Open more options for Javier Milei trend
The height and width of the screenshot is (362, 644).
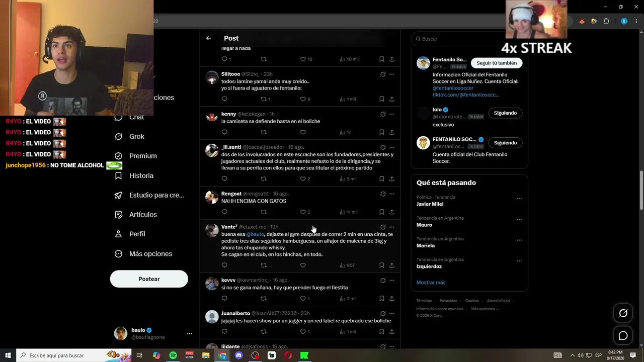pos(519,199)
